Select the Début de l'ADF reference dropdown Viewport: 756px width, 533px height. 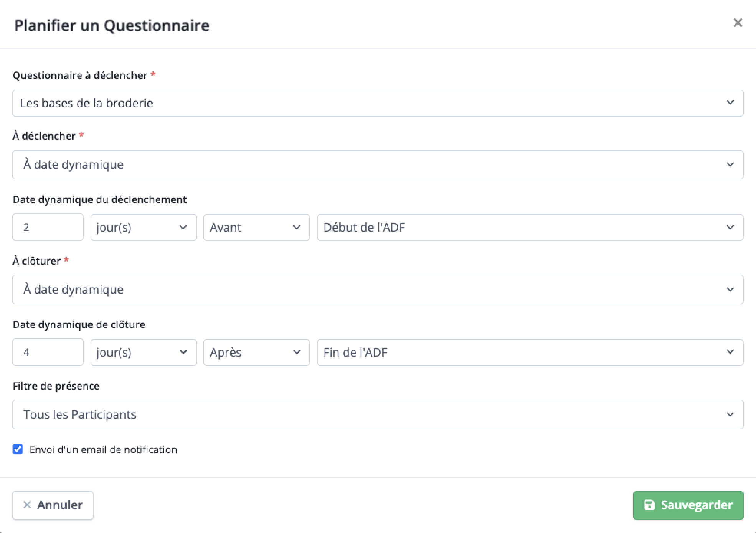tap(530, 227)
